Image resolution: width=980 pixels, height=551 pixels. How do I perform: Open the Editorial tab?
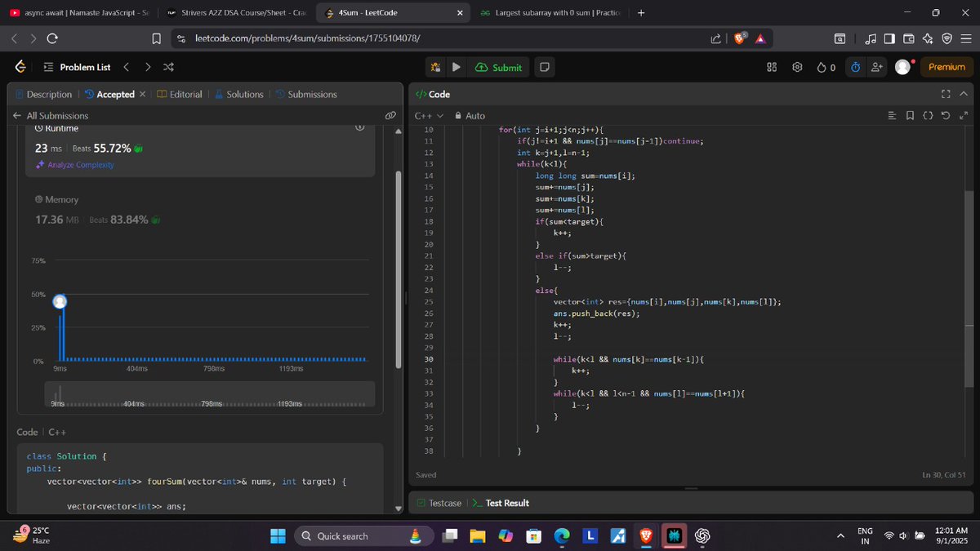180,95
